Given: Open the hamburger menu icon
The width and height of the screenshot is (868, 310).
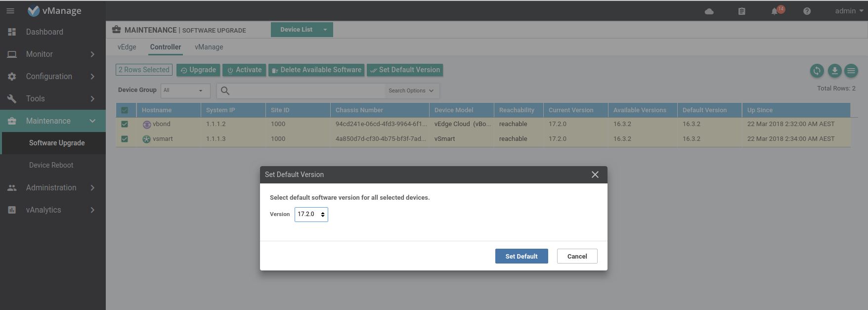Looking at the screenshot, I should 10,11.
